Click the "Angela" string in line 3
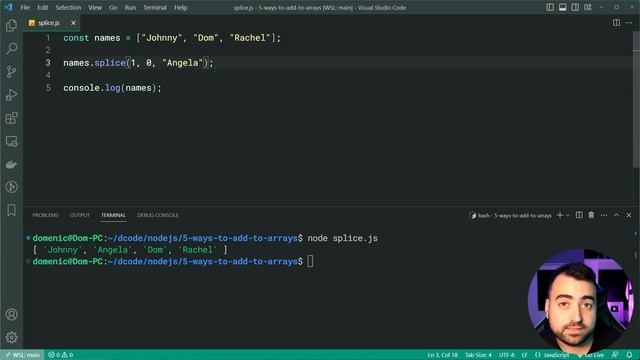The image size is (640, 360). [x=182, y=63]
